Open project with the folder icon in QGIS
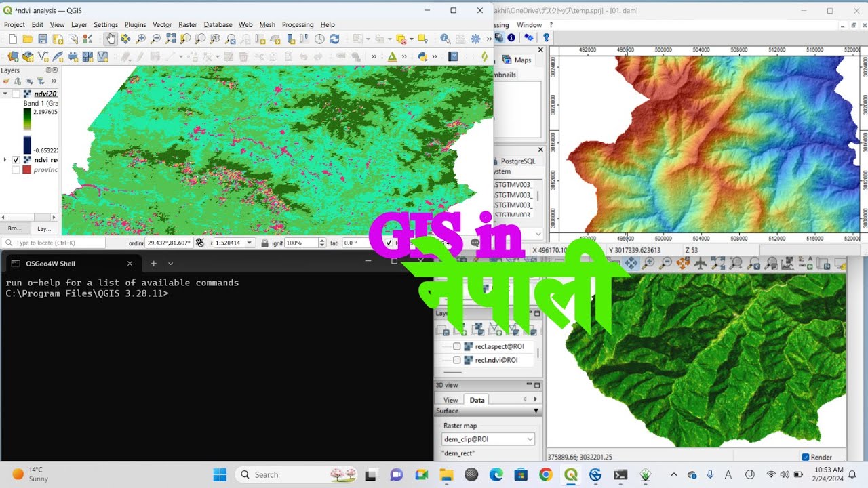Image resolution: width=868 pixels, height=488 pixels. click(x=28, y=39)
